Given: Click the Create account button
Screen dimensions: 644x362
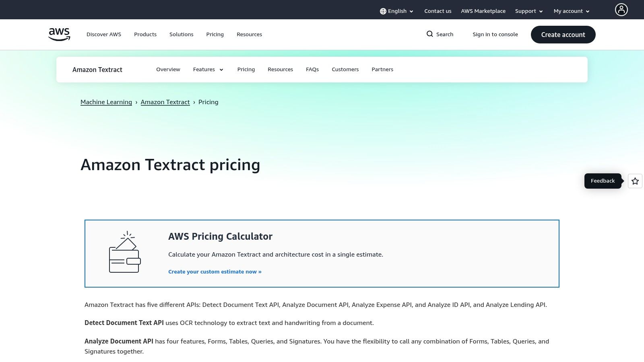Looking at the screenshot, I should tap(563, 35).
